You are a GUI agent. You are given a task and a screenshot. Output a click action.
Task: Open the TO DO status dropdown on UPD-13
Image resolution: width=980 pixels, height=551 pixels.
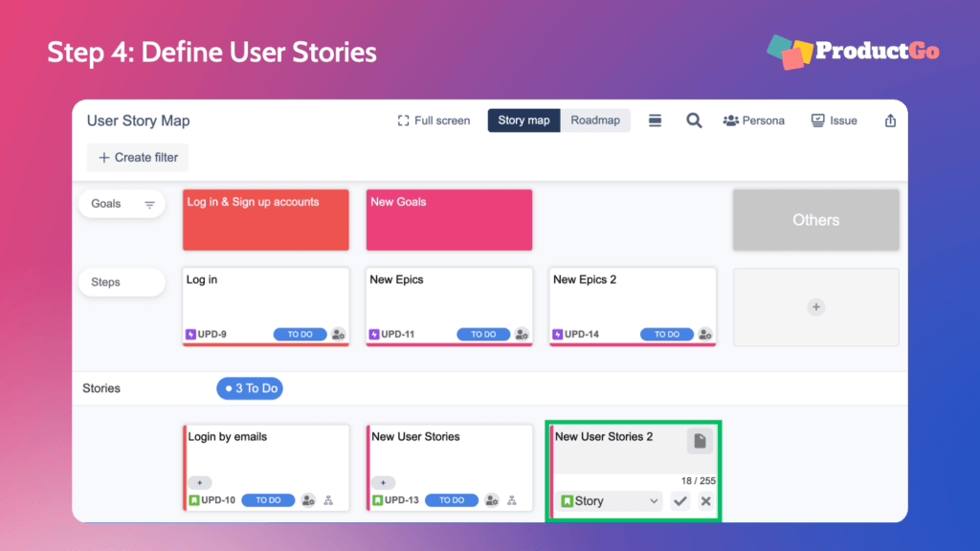pyautogui.click(x=452, y=499)
